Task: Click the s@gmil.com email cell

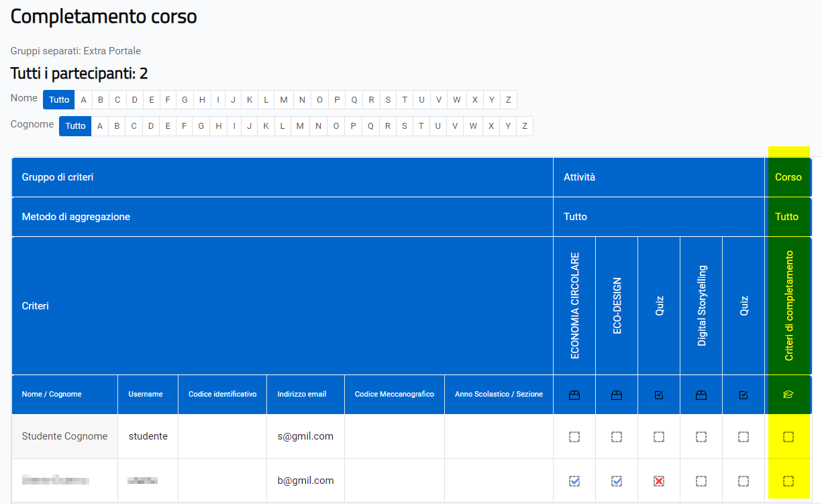Action: point(305,436)
